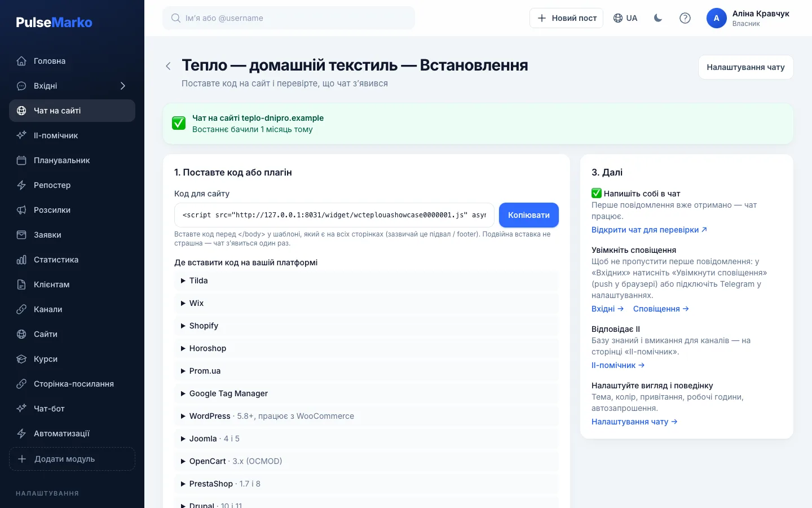Expand the WordPress plugin instructions

click(367, 416)
